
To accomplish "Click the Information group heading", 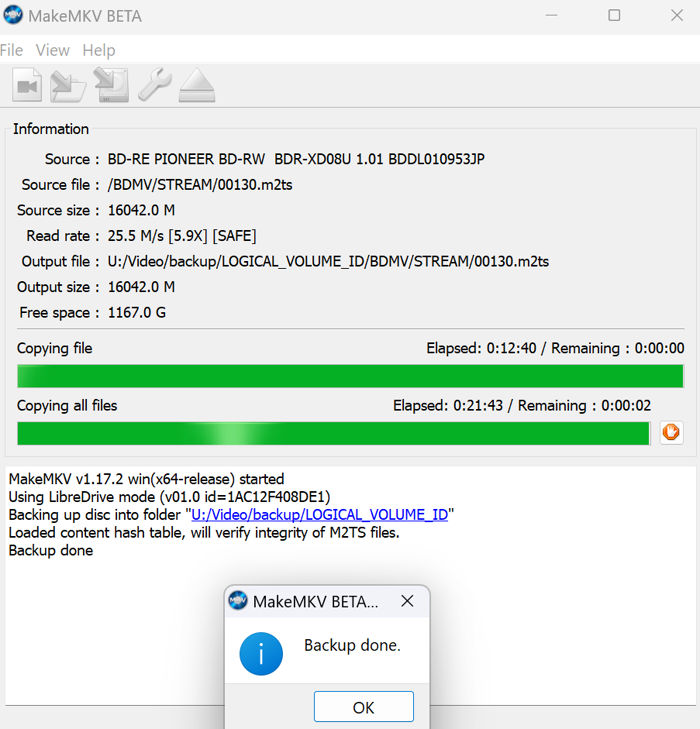I will [51, 129].
